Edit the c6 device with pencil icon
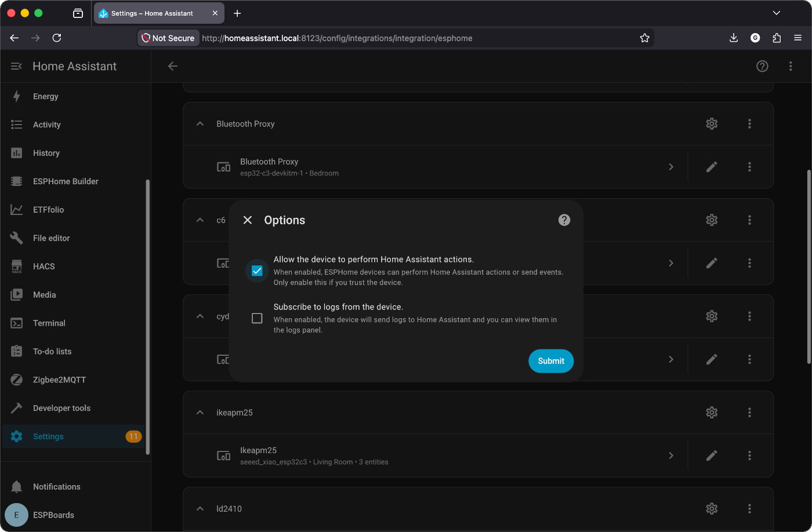This screenshot has height=532, width=812. [712, 263]
